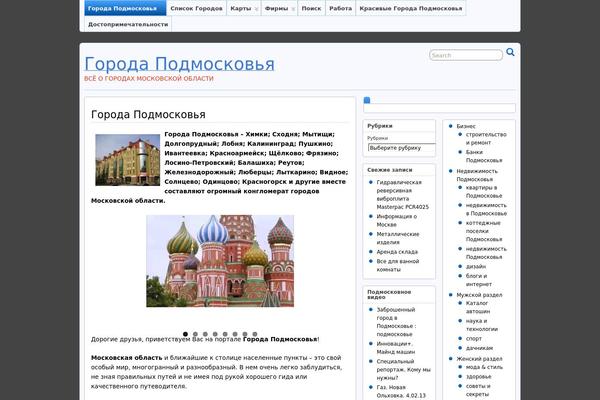Image resolution: width=600 pixels, height=400 pixels.
Task: Open квартиры в Подмосковье category
Action: [x=484, y=191]
